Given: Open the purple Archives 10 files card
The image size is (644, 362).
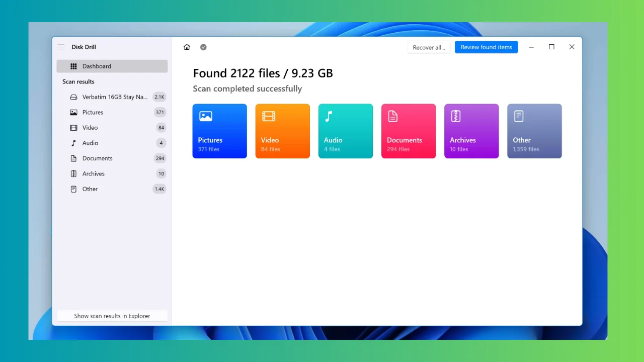Looking at the screenshot, I should tap(471, 131).
